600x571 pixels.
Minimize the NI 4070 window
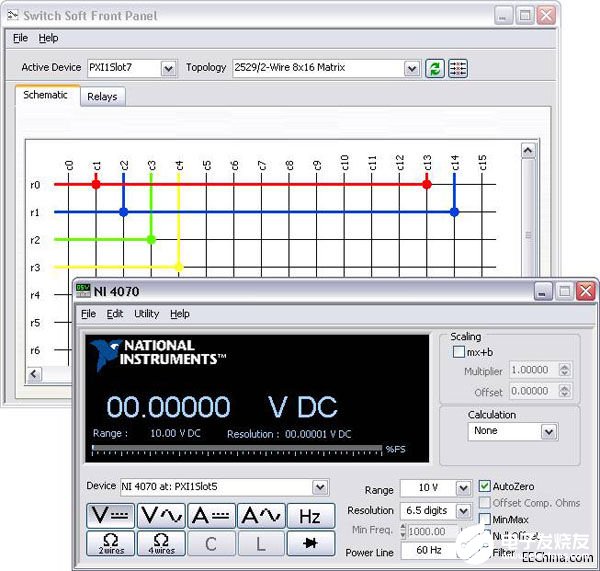(543, 292)
